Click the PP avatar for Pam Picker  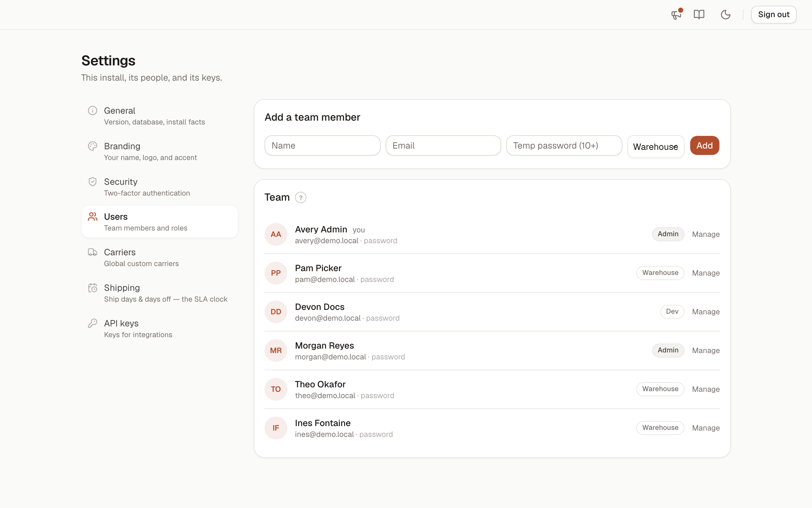tap(276, 273)
